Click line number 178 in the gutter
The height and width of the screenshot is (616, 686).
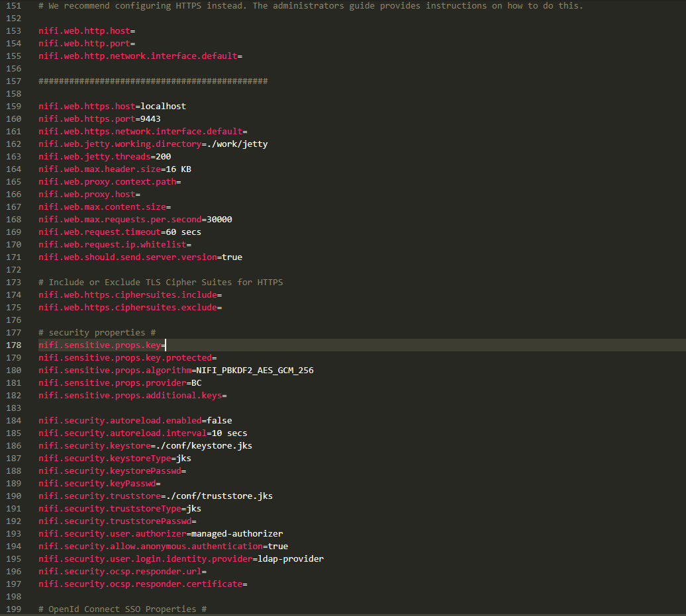click(x=14, y=345)
